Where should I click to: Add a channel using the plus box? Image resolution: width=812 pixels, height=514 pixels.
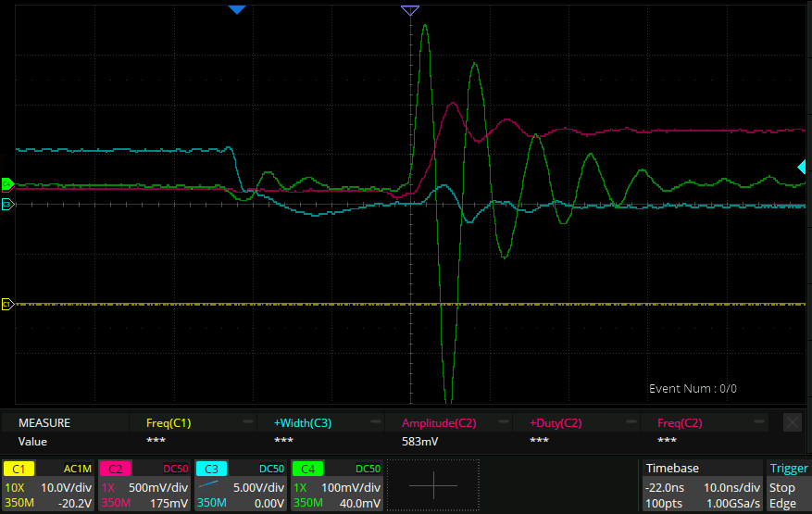coord(432,486)
